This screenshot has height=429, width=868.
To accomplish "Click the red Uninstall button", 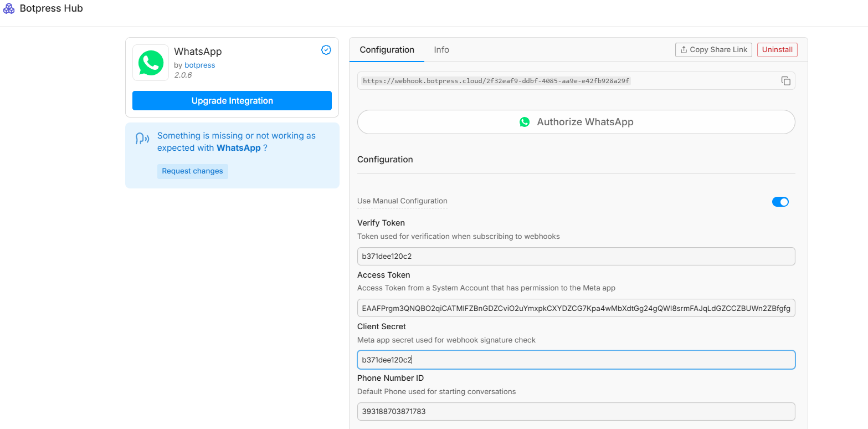I will point(777,50).
